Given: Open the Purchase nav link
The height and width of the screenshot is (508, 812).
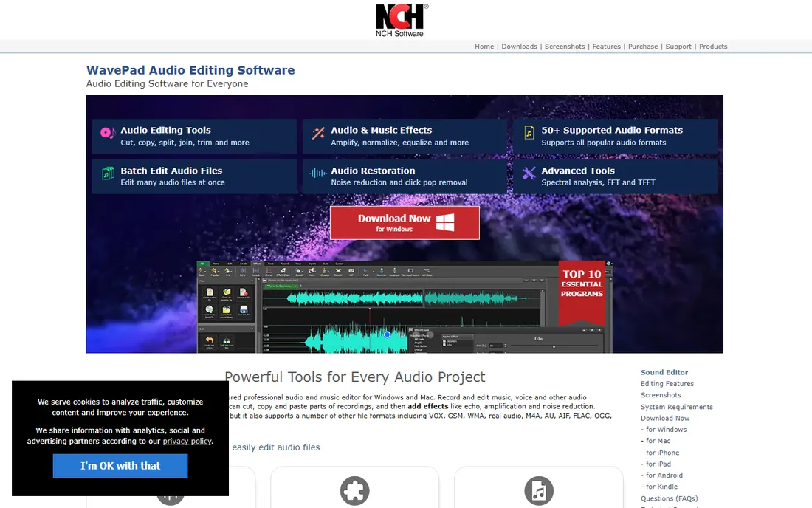Looking at the screenshot, I should [x=643, y=47].
